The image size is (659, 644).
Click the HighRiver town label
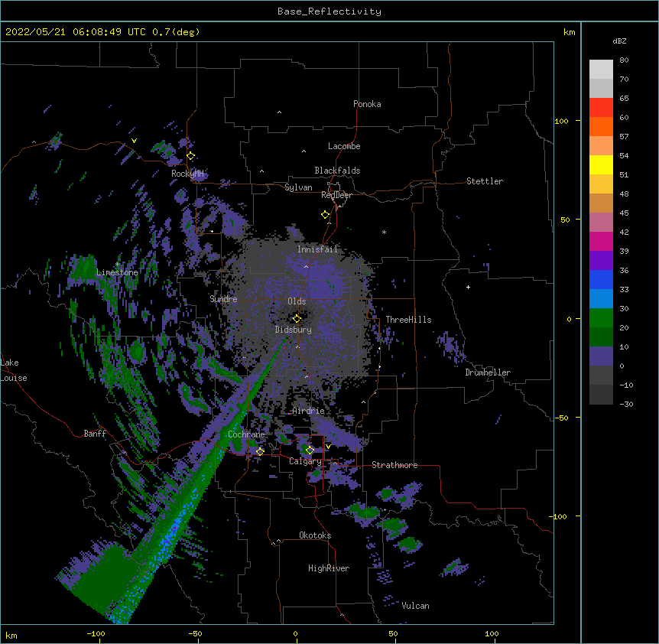tap(329, 568)
